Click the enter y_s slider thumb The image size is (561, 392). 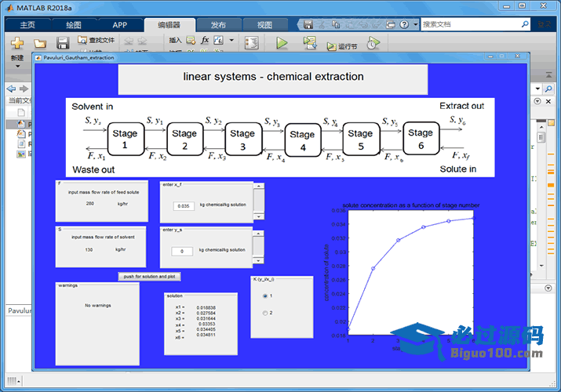[258, 246]
